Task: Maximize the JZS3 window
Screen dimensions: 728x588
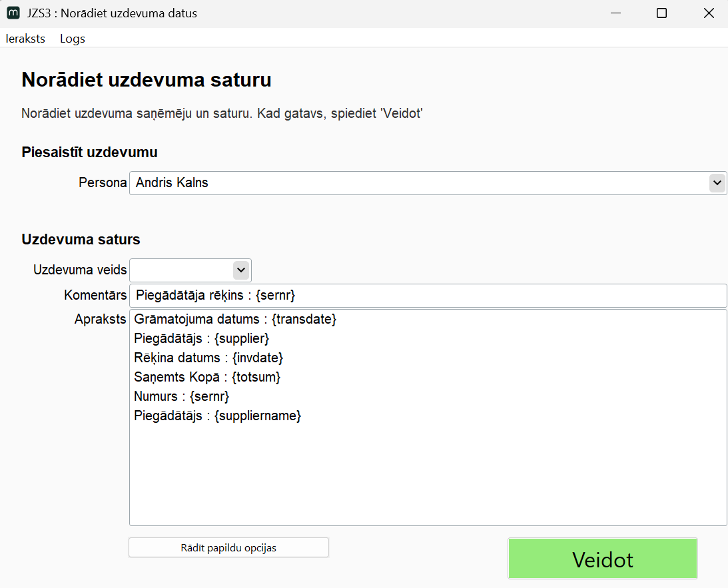Action: pos(661,13)
